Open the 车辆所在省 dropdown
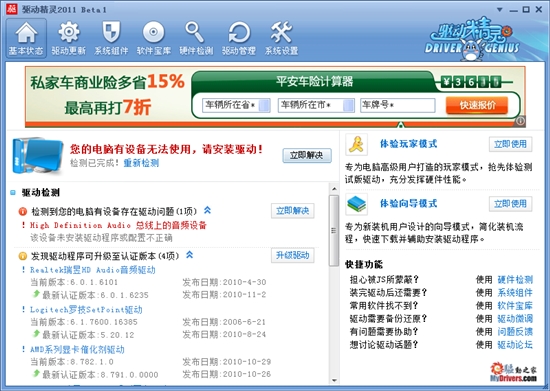Viewport: 550px width, 391px height. (236, 105)
